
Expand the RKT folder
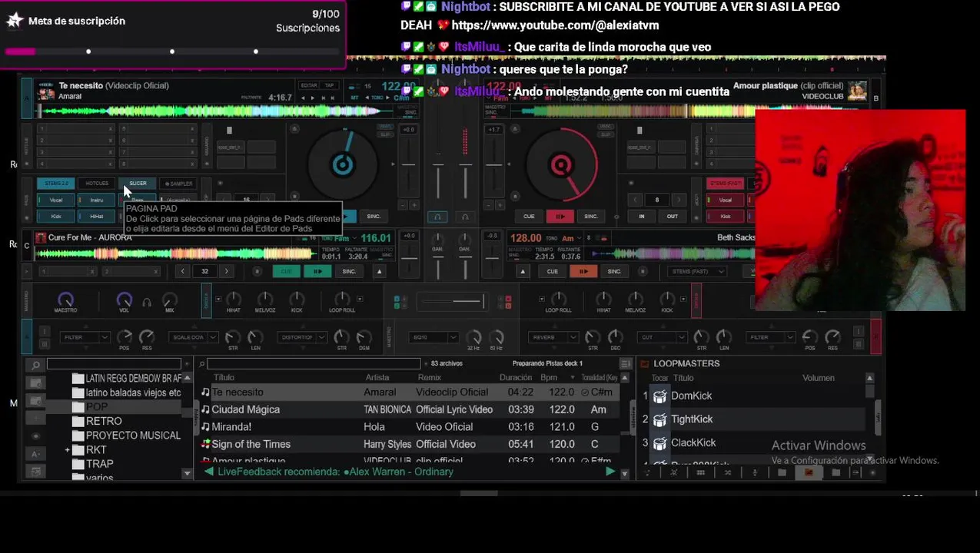point(68,450)
